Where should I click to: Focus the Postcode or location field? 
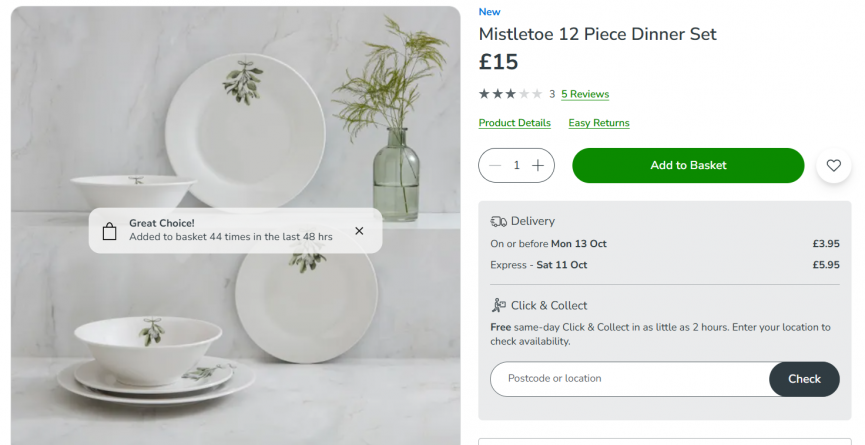tap(630, 379)
